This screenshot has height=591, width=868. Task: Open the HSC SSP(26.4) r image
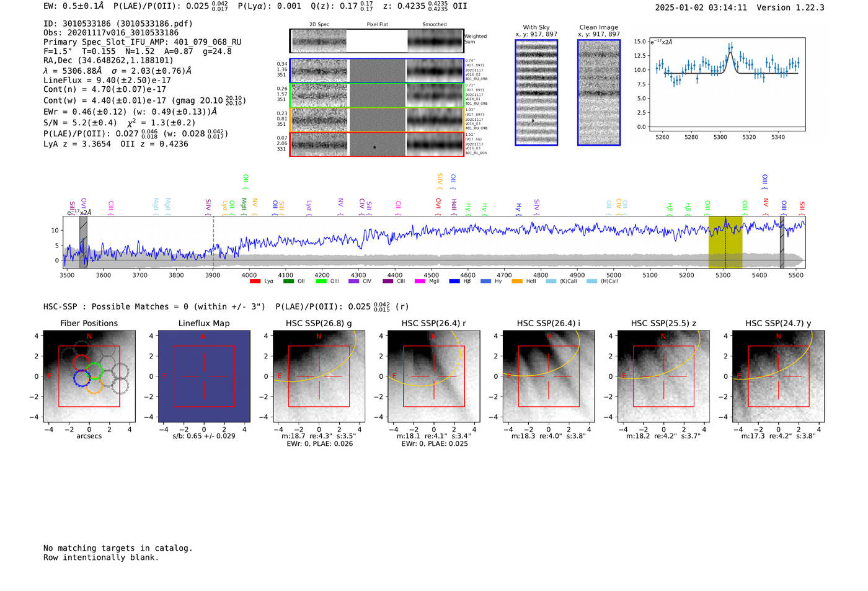click(434, 376)
